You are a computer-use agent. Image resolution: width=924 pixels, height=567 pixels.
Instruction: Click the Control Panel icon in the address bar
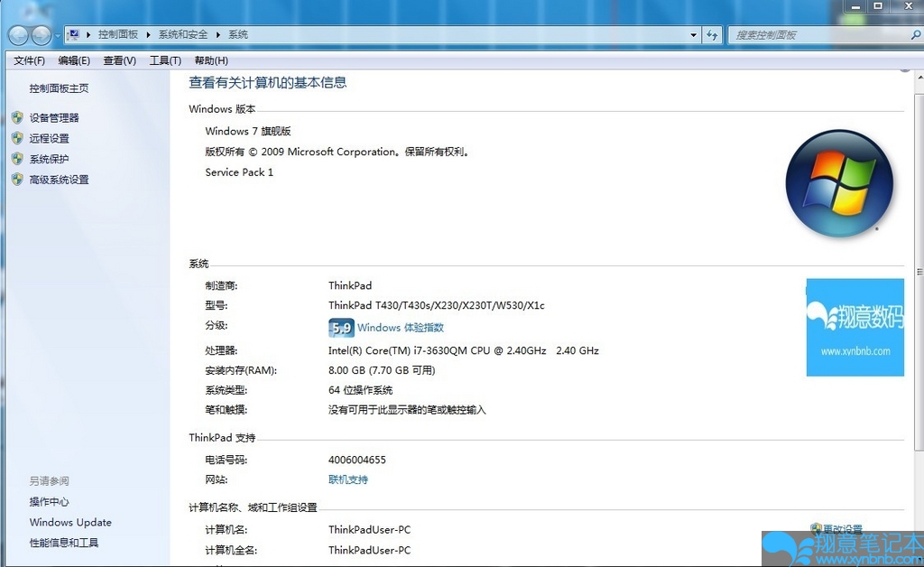(74, 35)
